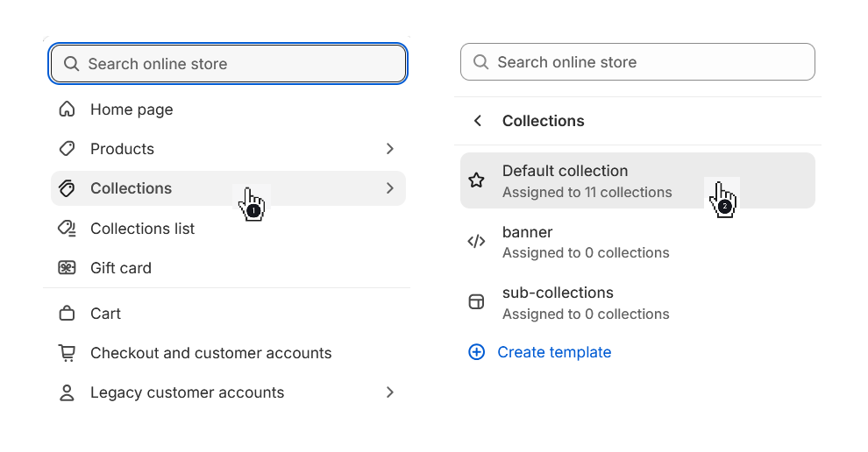Click the Create template link
Viewport: 868px width, 452px height.
(x=554, y=352)
